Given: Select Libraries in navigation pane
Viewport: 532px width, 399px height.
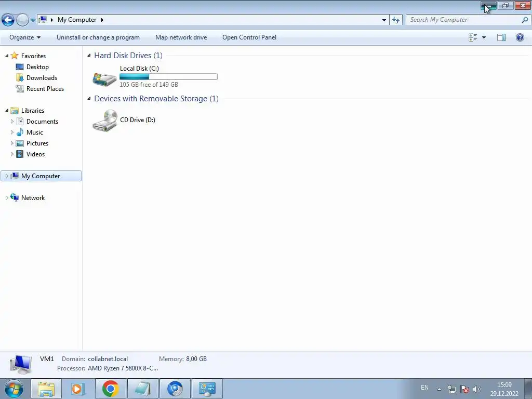Looking at the screenshot, I should pyautogui.click(x=33, y=111).
